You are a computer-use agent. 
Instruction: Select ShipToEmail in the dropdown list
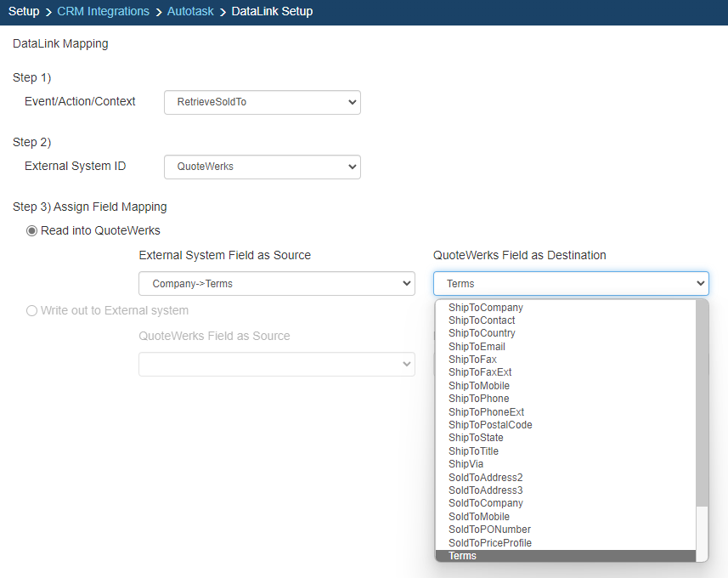[x=477, y=347]
